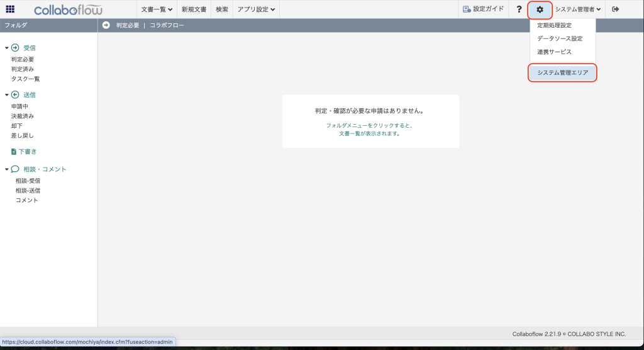This screenshot has width=644, height=350.
Task: Open the 判定済み folder
Action: pyautogui.click(x=22, y=69)
